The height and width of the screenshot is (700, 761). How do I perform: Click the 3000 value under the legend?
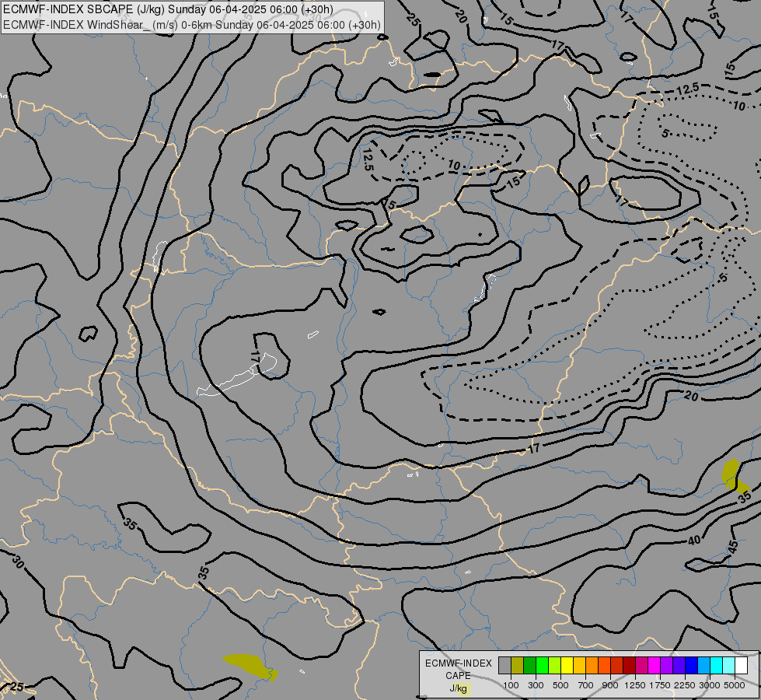pos(710,685)
